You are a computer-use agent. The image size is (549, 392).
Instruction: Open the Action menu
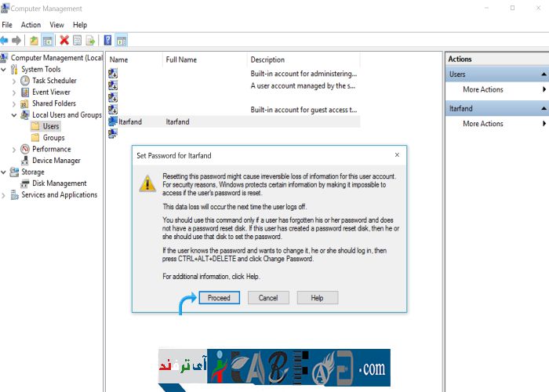point(31,25)
